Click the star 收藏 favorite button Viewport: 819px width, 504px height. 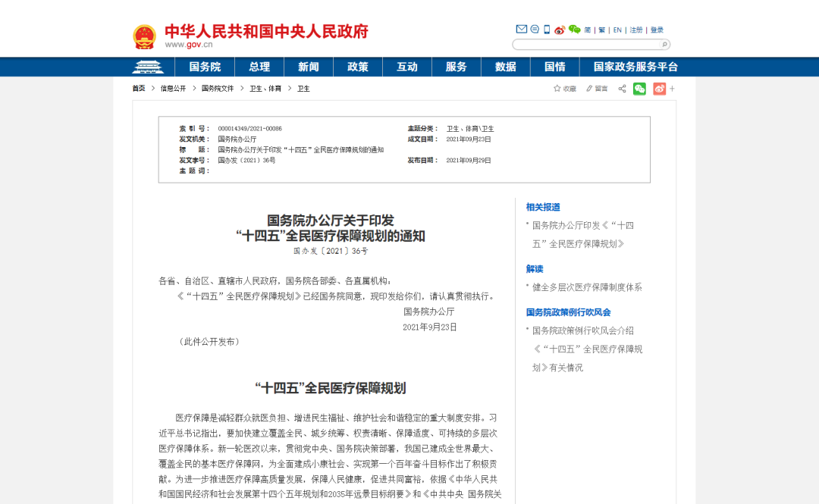565,89
